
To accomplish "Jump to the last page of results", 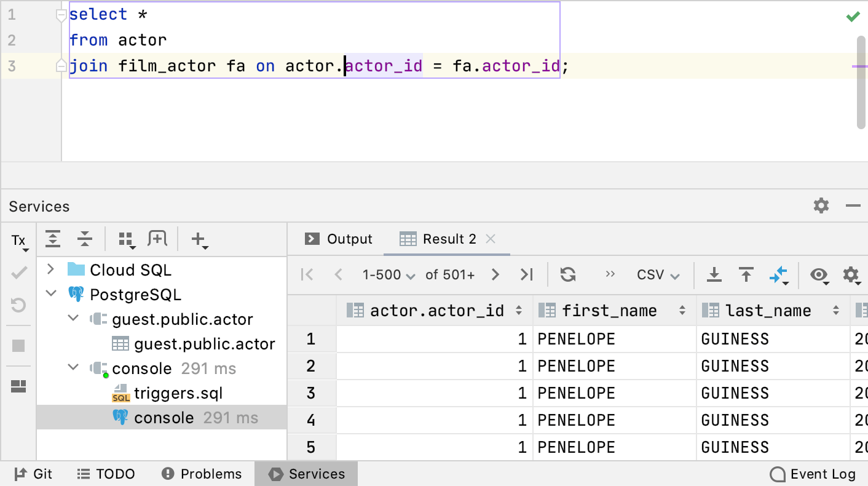I will tap(526, 274).
